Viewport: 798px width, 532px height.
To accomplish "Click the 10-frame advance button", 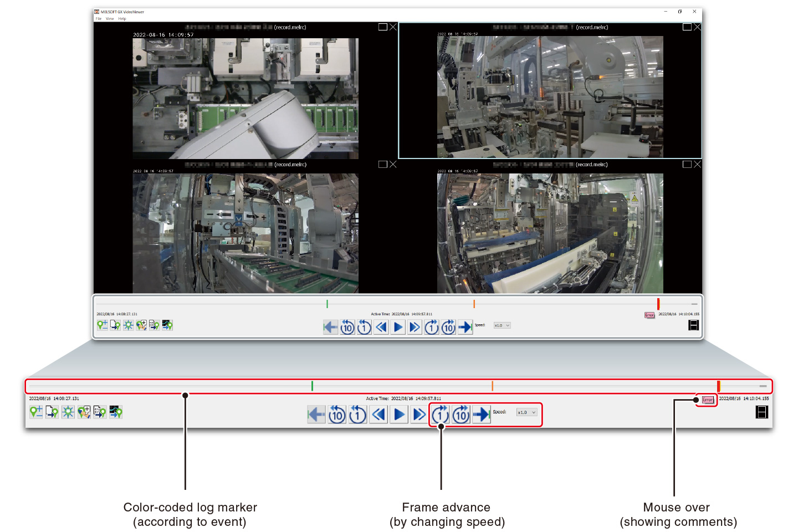I will click(x=461, y=414).
